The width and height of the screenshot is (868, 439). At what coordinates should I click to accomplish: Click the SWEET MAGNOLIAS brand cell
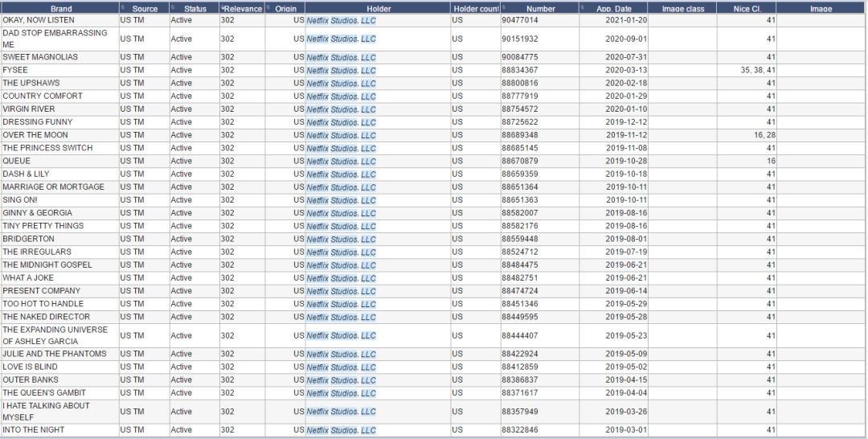click(60, 57)
